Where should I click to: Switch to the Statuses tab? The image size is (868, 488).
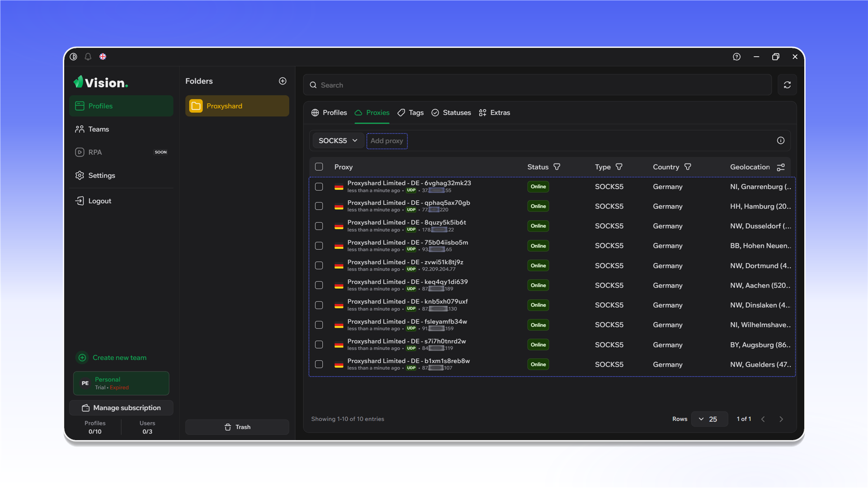(451, 113)
